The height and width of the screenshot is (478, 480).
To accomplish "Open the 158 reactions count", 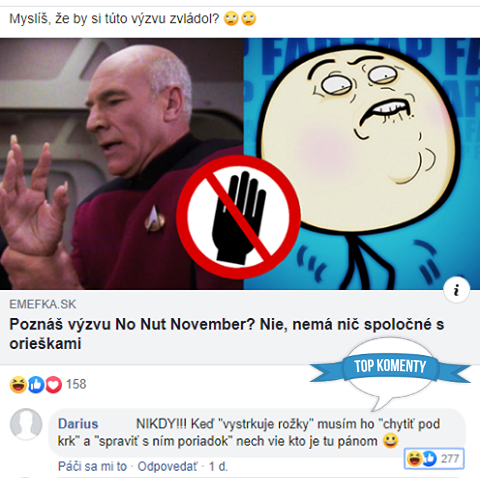I will point(76,384).
